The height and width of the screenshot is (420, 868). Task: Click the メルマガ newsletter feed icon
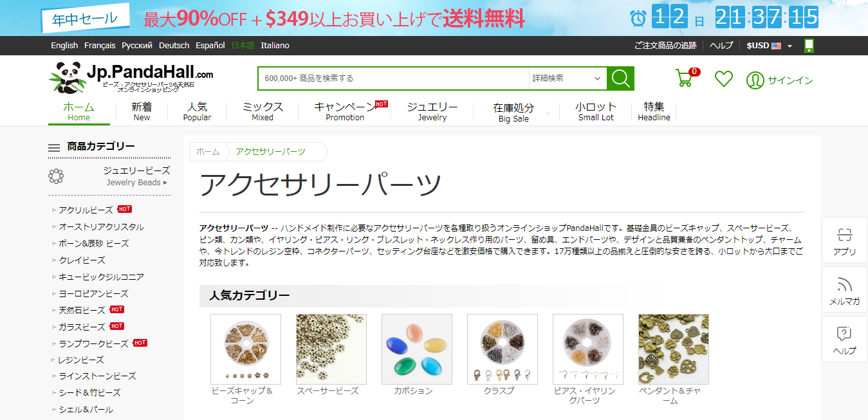(x=844, y=285)
